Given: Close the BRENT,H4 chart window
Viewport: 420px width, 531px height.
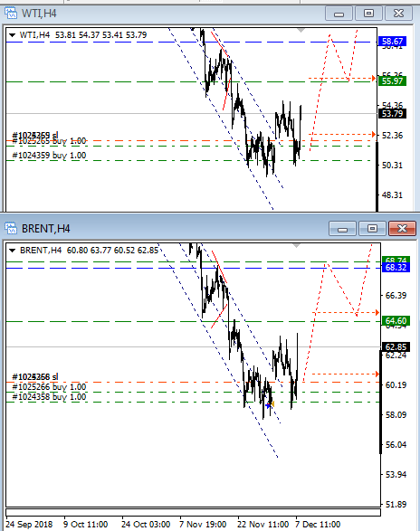Looking at the screenshot, I should click(402, 229).
